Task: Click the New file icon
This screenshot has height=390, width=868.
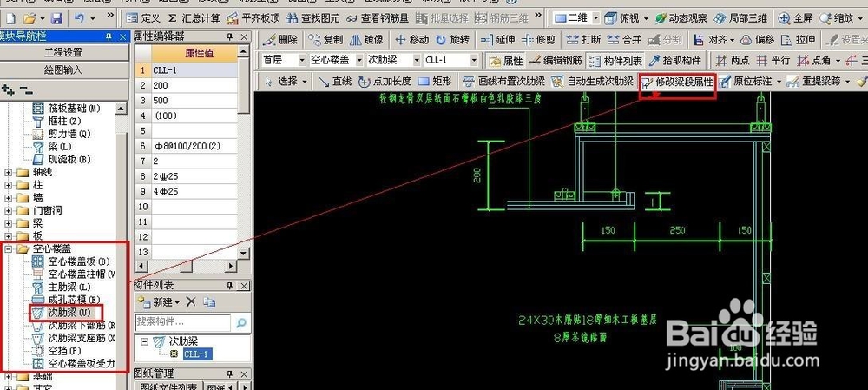Action: [x=10, y=19]
